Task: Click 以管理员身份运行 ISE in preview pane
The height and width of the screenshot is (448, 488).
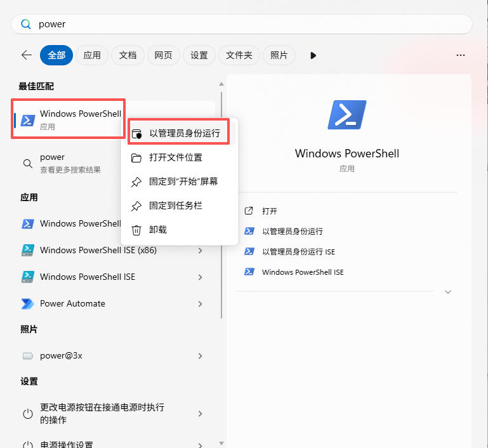Action: coord(298,252)
